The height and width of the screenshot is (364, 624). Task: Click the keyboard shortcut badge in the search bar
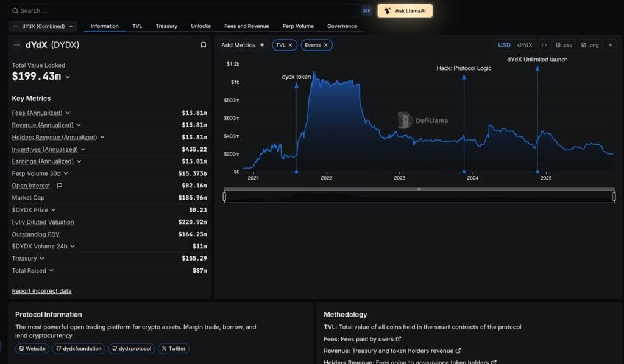click(x=366, y=11)
